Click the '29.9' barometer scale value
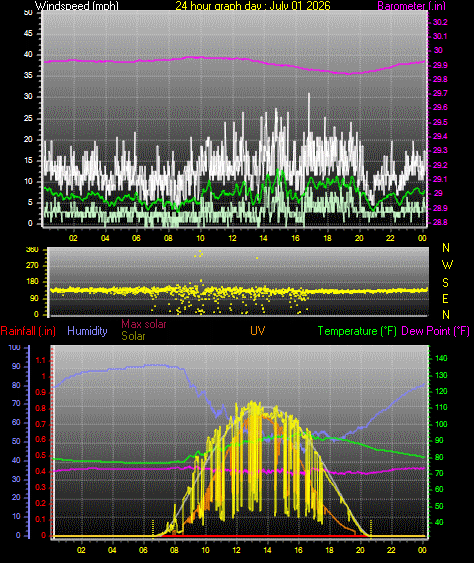The image size is (474, 563). tap(440, 65)
